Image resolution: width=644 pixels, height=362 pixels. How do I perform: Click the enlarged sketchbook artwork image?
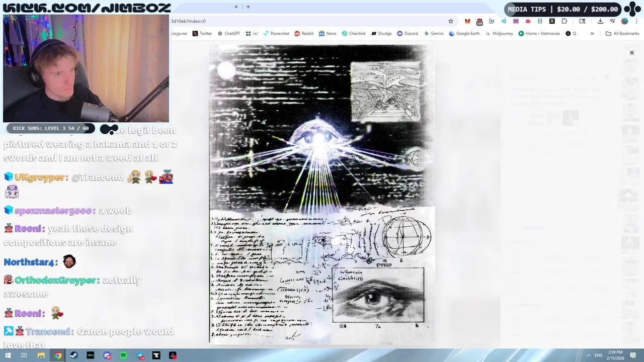click(322, 195)
